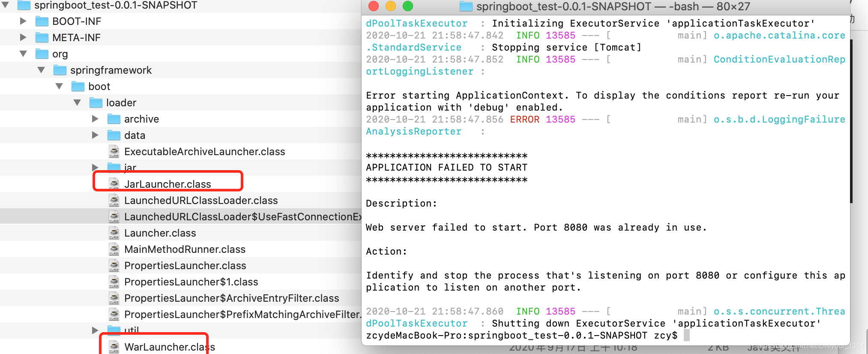Select the loader folder icon
This screenshot has height=354, width=868.
[x=96, y=102]
